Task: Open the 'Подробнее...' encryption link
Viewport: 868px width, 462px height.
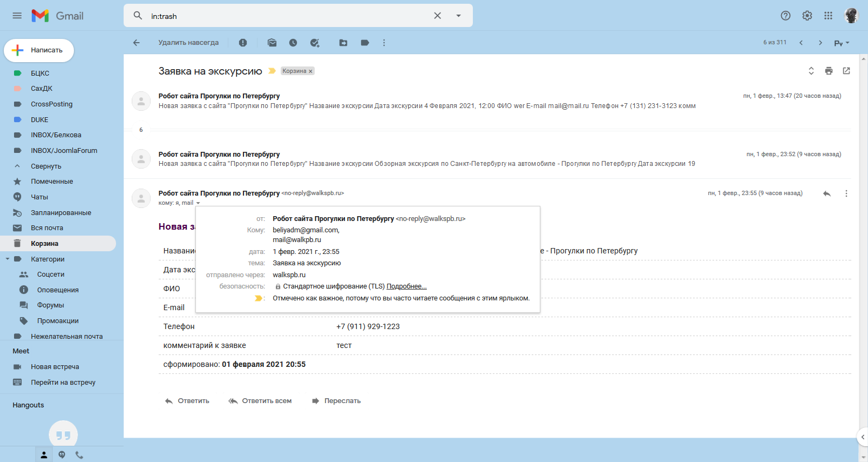Action: [406, 286]
